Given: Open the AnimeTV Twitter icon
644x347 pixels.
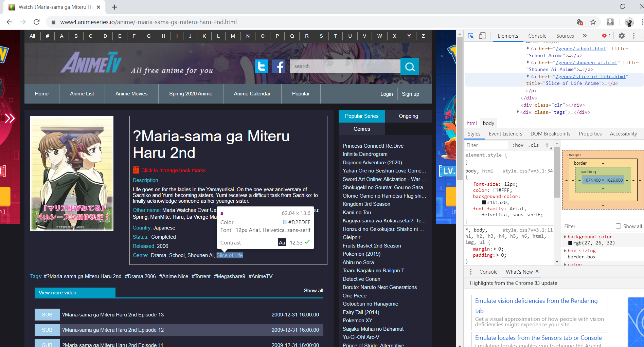Looking at the screenshot, I should (x=262, y=66).
